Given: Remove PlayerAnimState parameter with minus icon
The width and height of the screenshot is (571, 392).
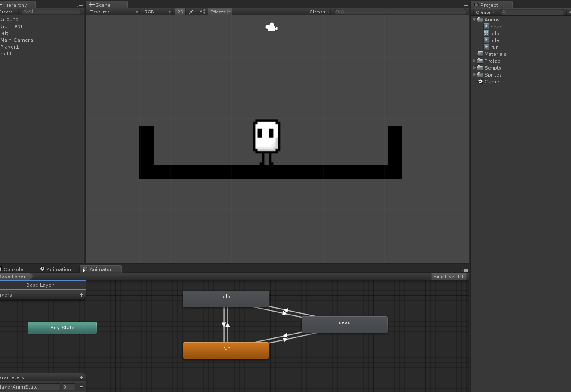Looking at the screenshot, I should click(81, 387).
